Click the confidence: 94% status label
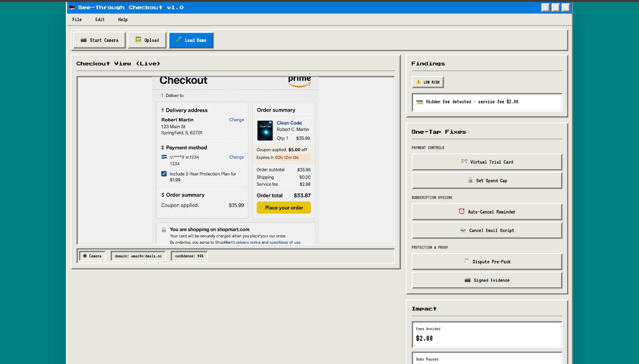This screenshot has height=364, width=639. pyautogui.click(x=189, y=256)
